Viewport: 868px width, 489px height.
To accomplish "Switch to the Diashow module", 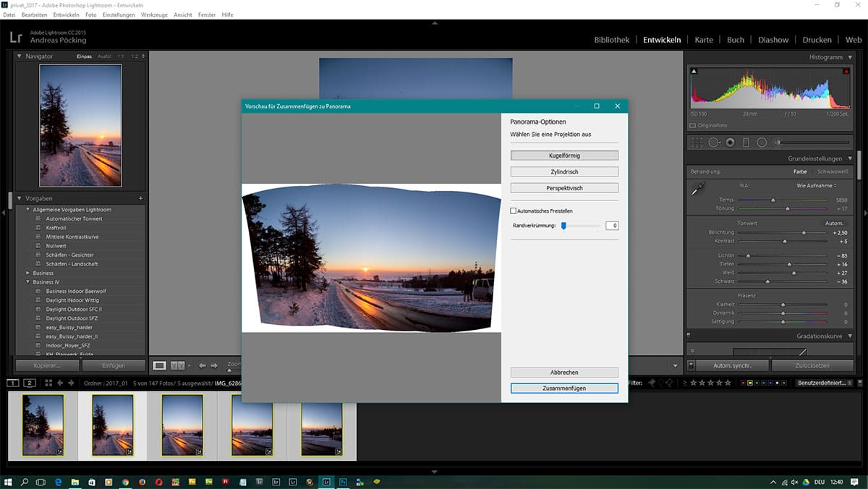I will coord(773,40).
